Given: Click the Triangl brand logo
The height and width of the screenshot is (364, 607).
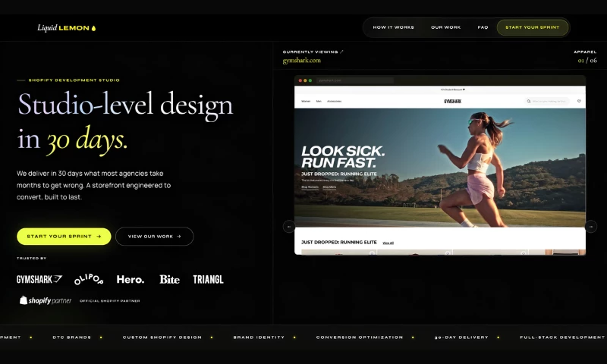Looking at the screenshot, I should [208, 279].
